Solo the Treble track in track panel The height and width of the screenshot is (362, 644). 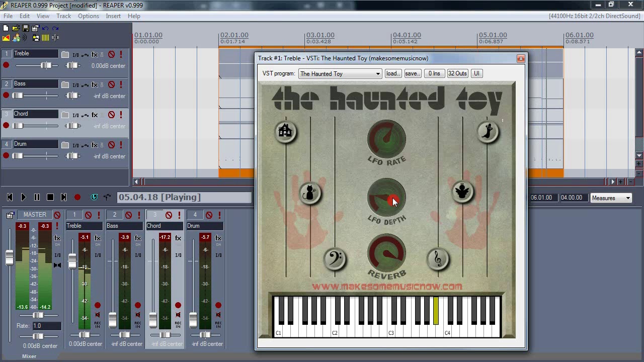tap(121, 54)
